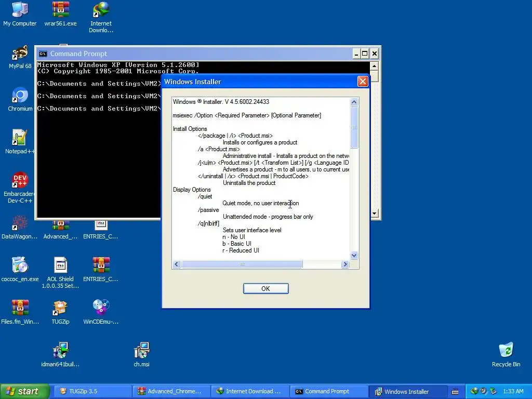Maximize the Command Prompt window

point(365,54)
